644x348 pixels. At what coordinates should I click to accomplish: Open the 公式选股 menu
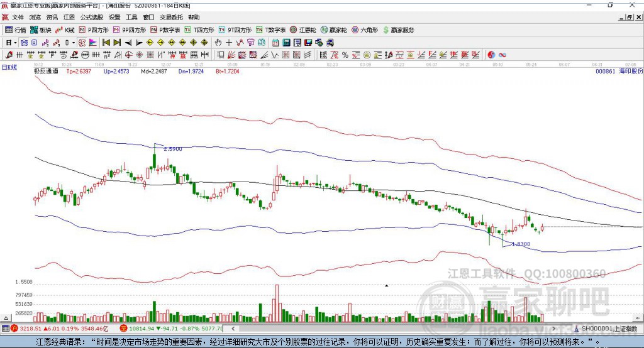coord(92,17)
